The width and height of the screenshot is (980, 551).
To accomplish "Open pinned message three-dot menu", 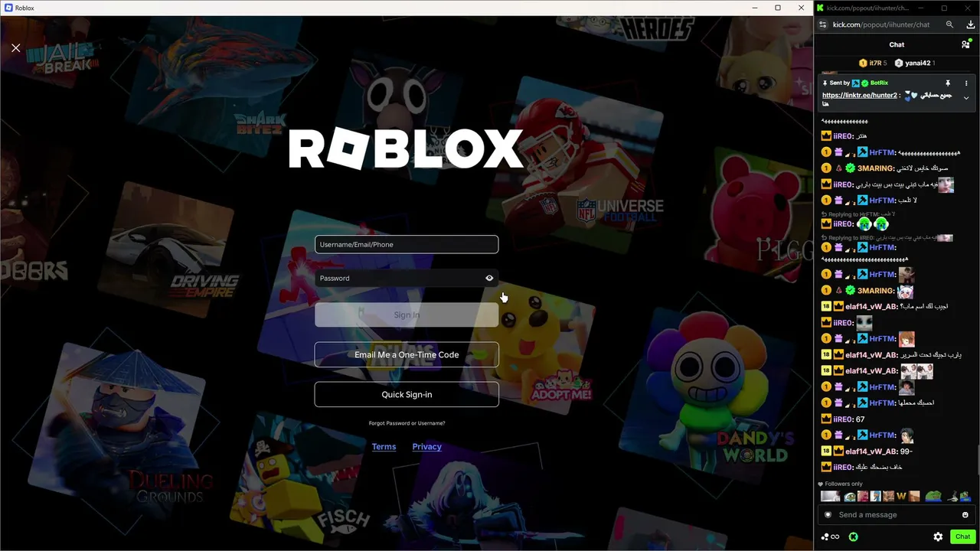I will point(966,83).
